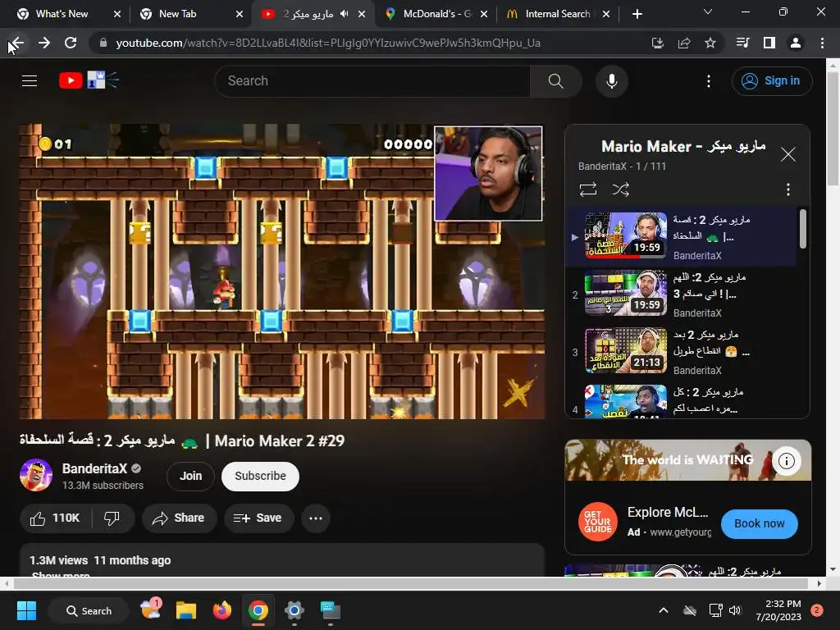This screenshot has width=840, height=630.
Task: Like the video, 110K
Action: pyautogui.click(x=55, y=518)
